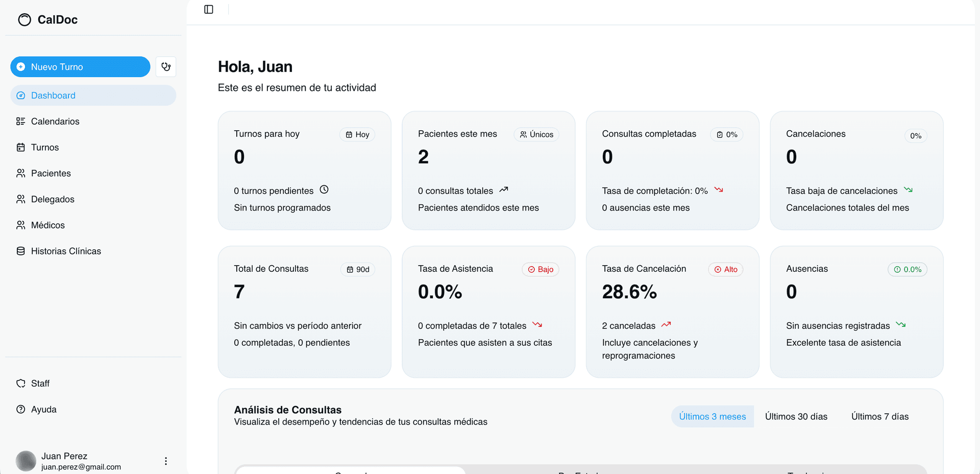Expand the Bajo status badge on Tasa de Asistencia
This screenshot has height=474, width=980.
coord(540,269)
